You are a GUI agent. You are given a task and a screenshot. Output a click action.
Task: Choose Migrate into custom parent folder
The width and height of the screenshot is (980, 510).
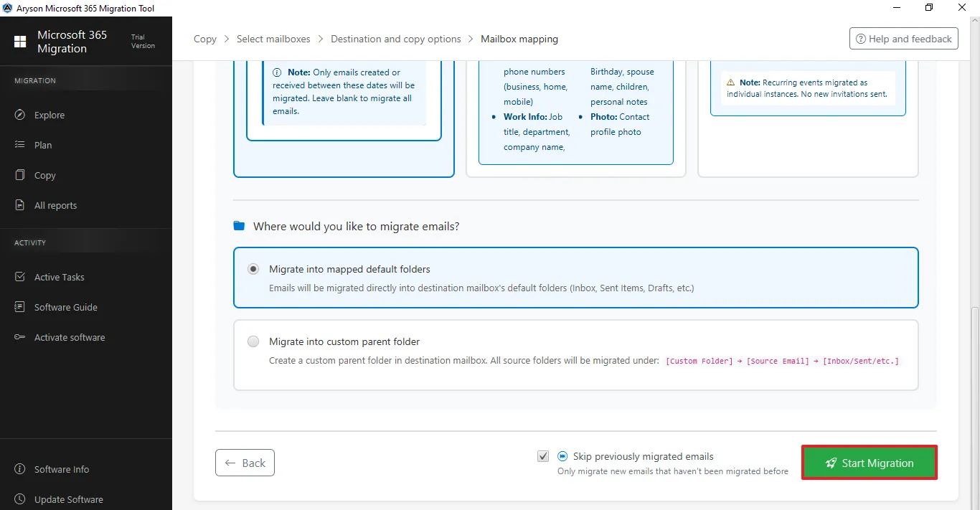tap(253, 341)
